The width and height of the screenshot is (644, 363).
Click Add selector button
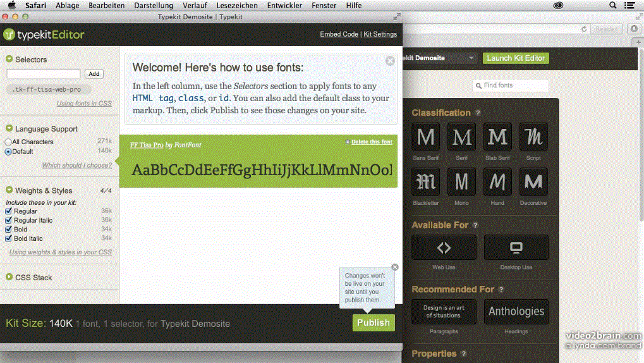[94, 73]
